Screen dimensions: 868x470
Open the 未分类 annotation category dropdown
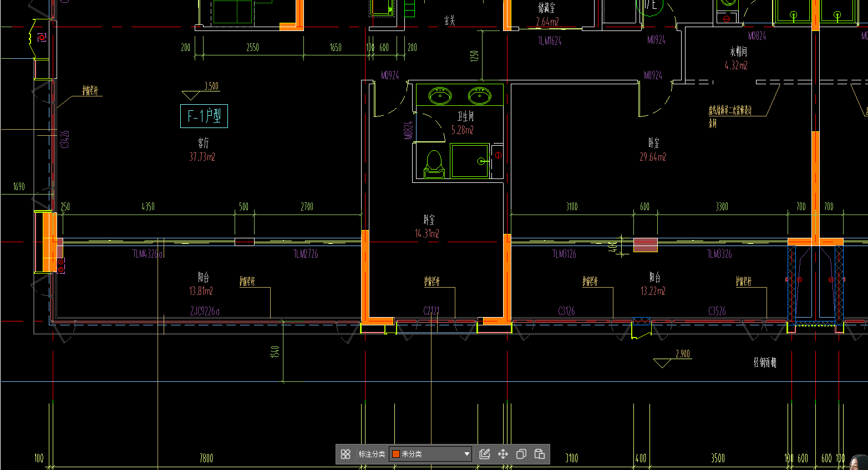(430, 454)
